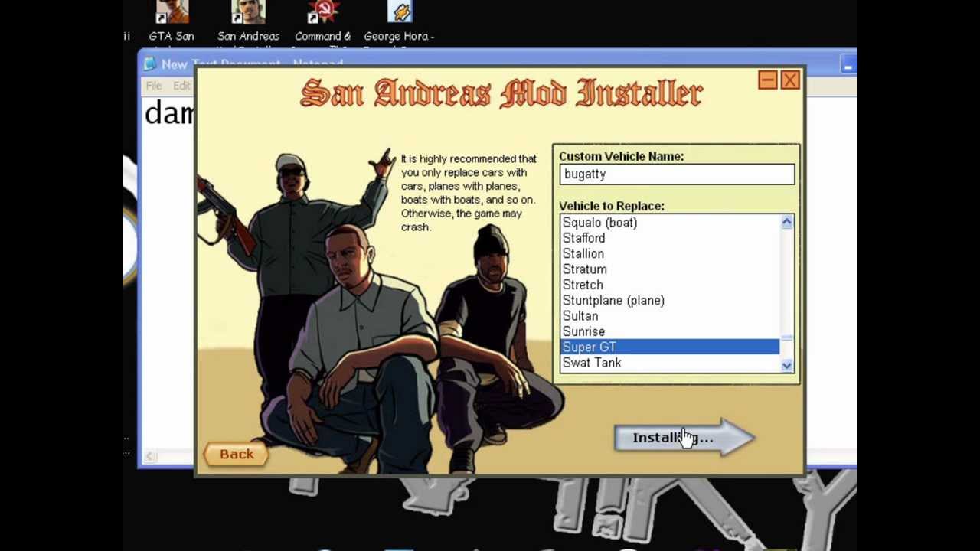Minimize the Notepad window
980x551 pixels.
848,66
